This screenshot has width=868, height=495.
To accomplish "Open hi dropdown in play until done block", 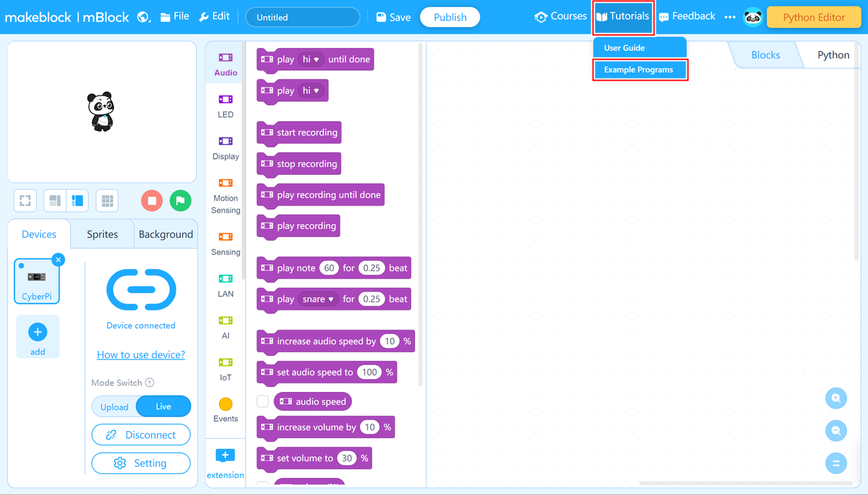I will (311, 60).
